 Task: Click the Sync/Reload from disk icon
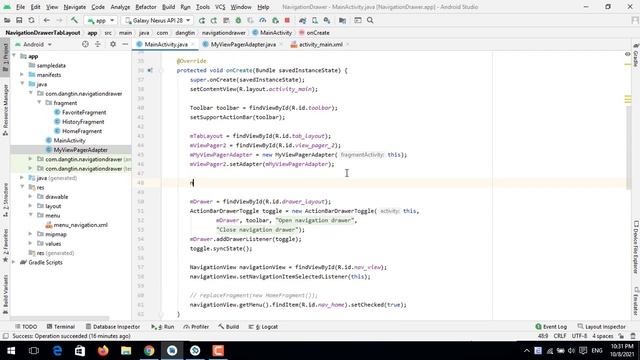pos(31,20)
